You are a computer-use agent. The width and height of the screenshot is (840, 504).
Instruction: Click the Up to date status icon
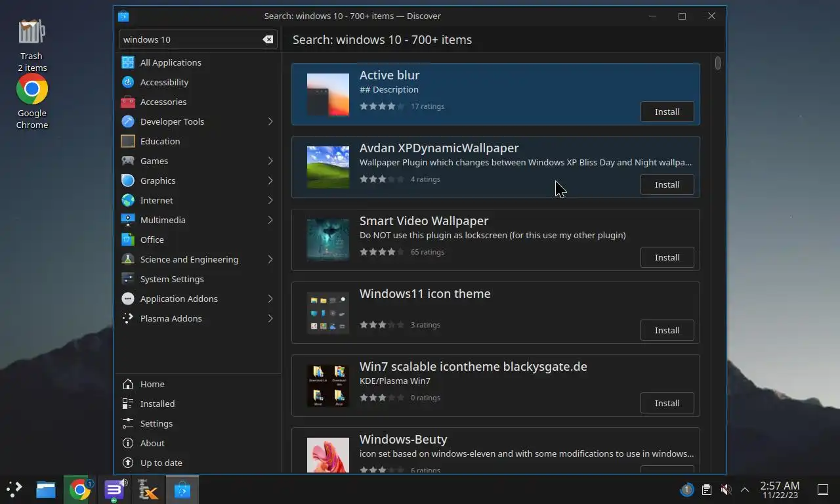pos(128,463)
